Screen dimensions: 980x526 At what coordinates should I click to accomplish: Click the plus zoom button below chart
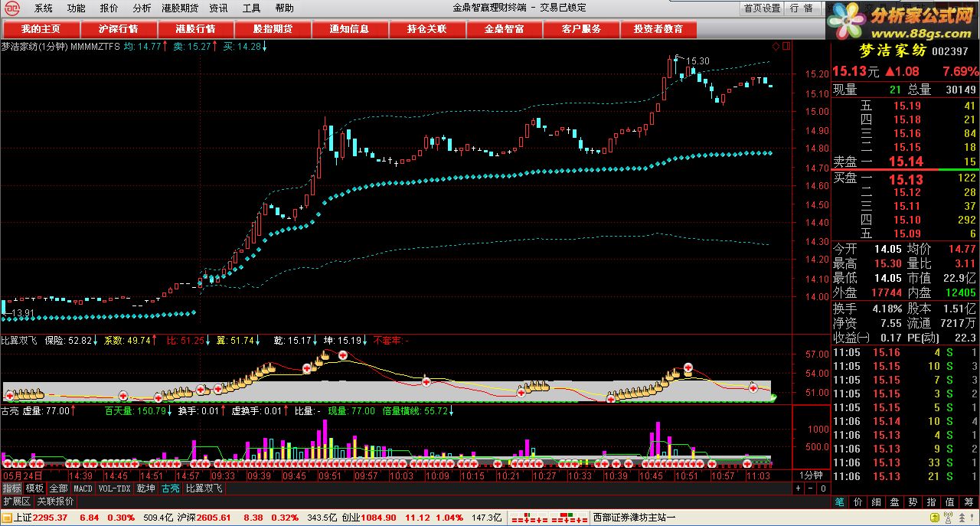[x=798, y=488]
